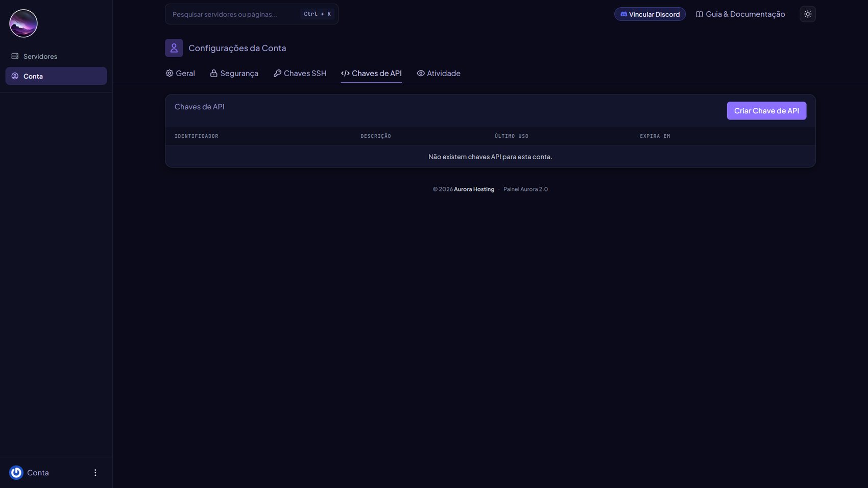
Task: Click Criar Chave de API button
Action: pyautogui.click(x=766, y=111)
